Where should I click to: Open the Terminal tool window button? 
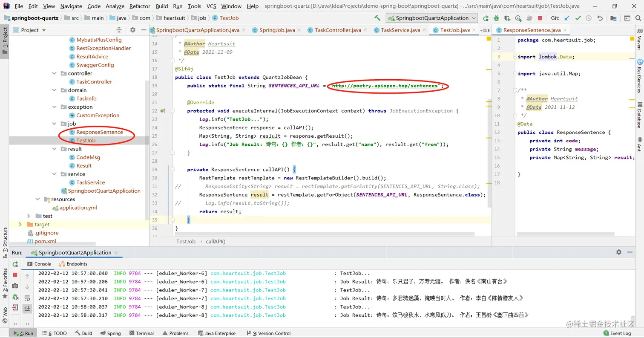coord(141,333)
